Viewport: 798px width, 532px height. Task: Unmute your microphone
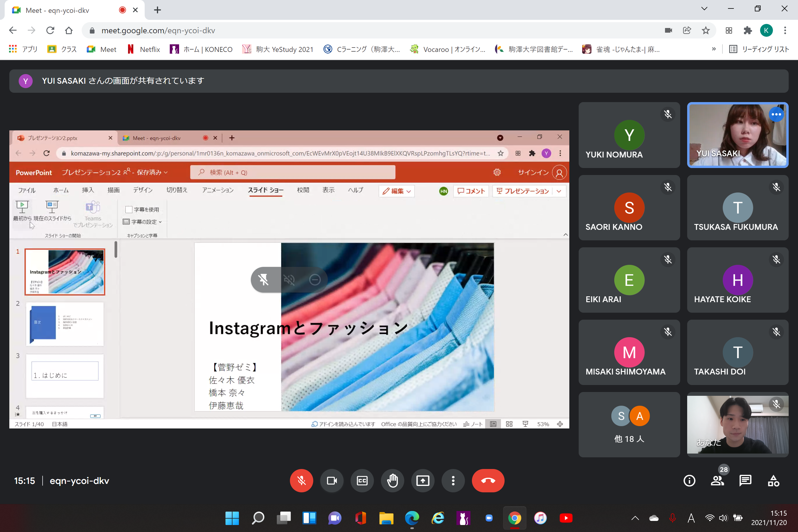[x=301, y=480]
